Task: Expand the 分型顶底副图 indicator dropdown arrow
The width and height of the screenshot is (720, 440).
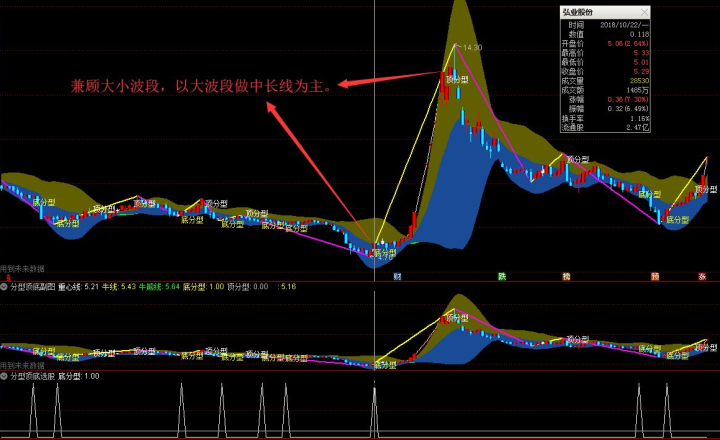Action: [x=4, y=287]
